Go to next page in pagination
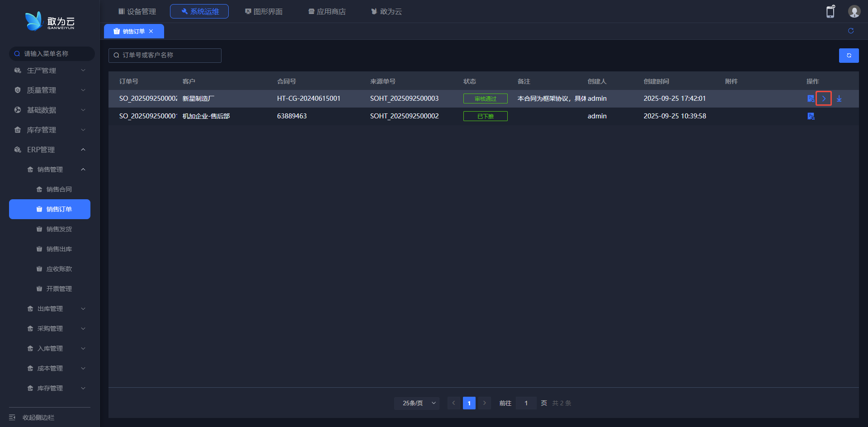 (x=485, y=403)
